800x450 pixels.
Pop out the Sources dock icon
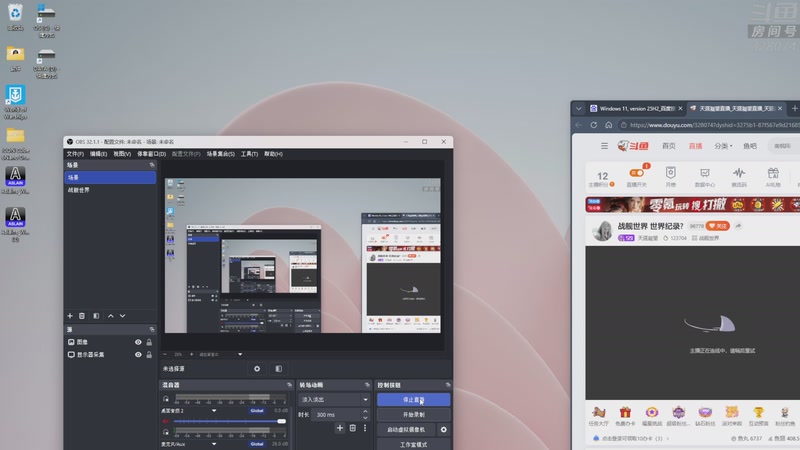(x=152, y=330)
